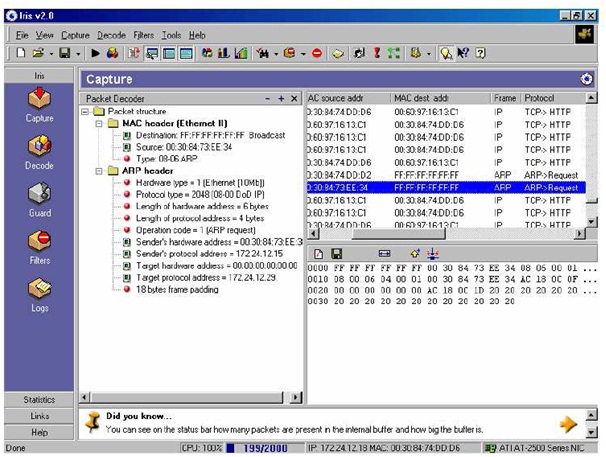Click the green network nodes icon
The height and width of the screenshot is (457, 606).
(x=393, y=53)
